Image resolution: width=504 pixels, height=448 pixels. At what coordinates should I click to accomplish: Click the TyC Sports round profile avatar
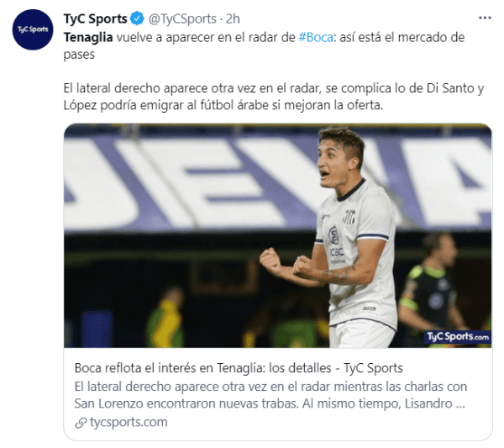(x=33, y=29)
